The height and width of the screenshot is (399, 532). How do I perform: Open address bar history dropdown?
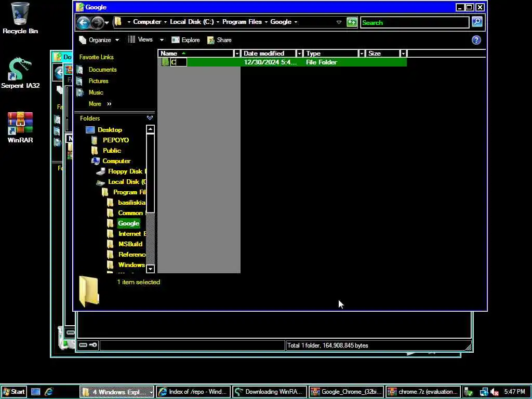pyautogui.click(x=339, y=22)
